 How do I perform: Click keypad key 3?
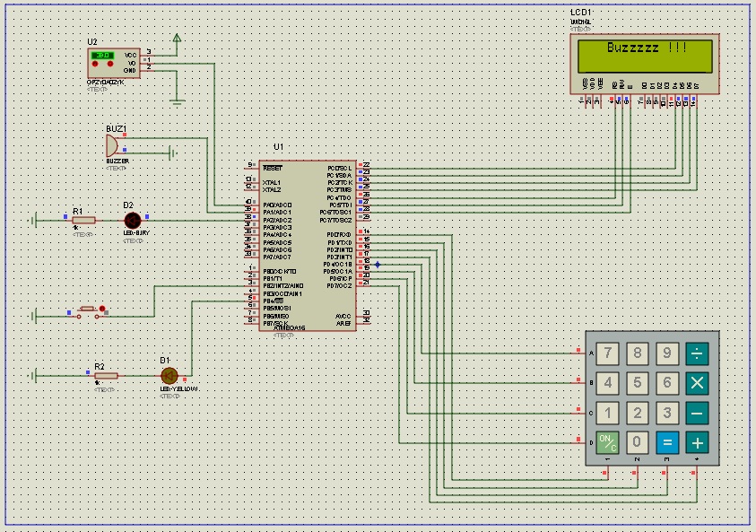click(667, 414)
